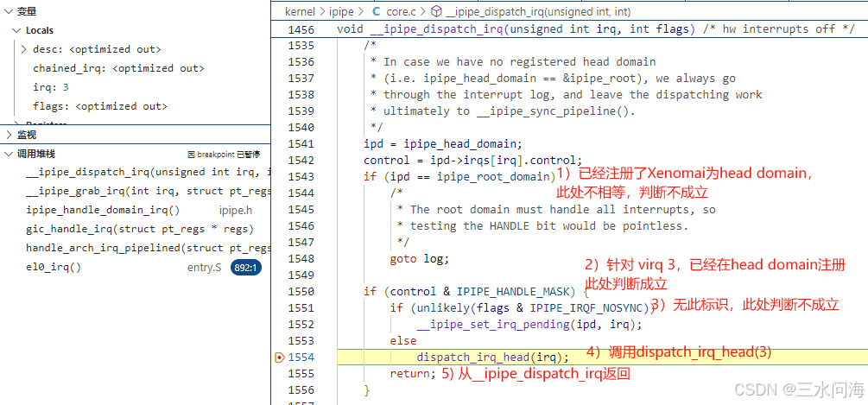Select the handle_arch_irq_pipelined stack frame
868x405 pixels.
click(x=135, y=248)
